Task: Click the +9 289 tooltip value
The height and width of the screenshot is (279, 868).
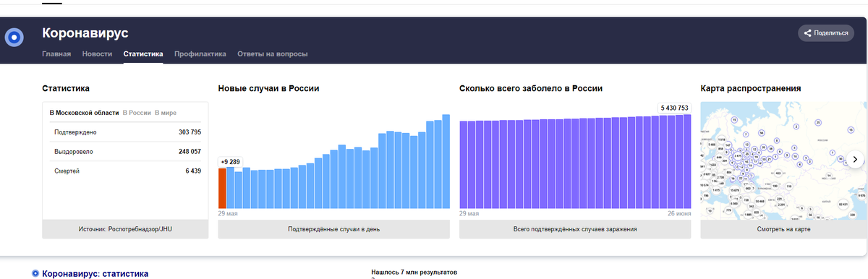Action: tap(231, 162)
